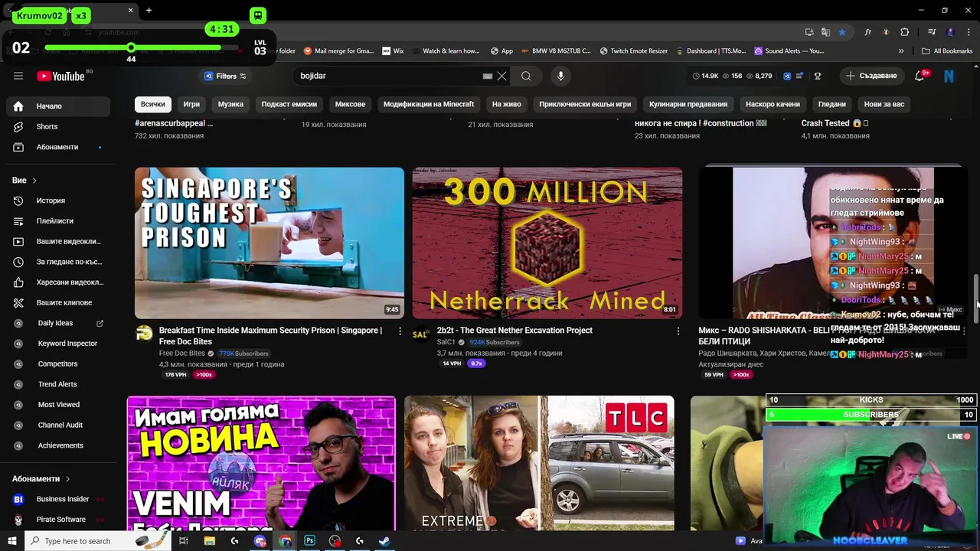Select the Миксове filter chip
The height and width of the screenshot is (551, 980).
point(350,104)
